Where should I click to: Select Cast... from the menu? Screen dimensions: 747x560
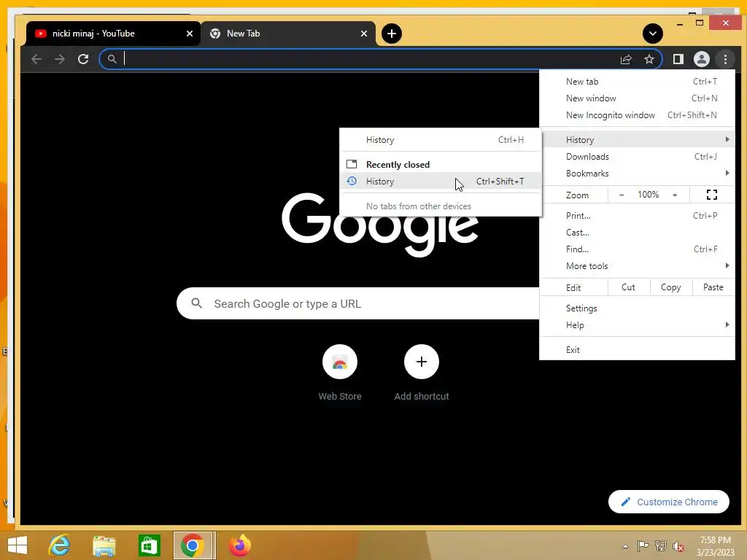637,233
